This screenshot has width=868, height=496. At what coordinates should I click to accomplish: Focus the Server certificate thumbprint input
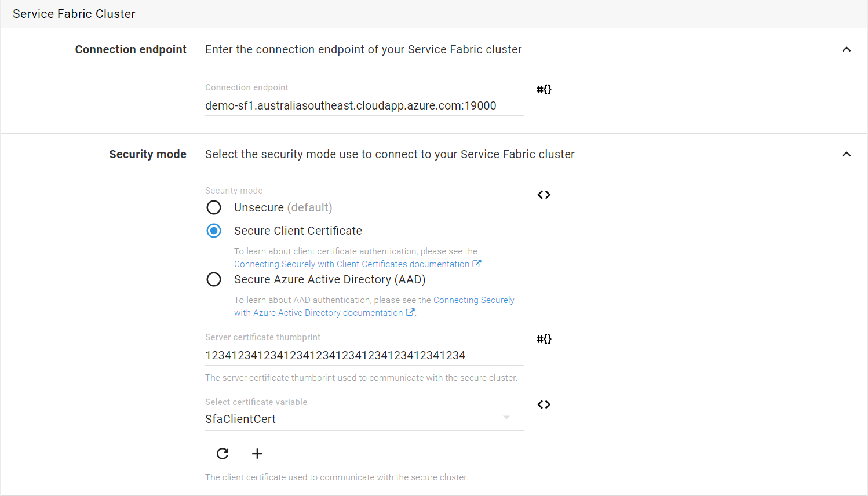[x=364, y=355]
